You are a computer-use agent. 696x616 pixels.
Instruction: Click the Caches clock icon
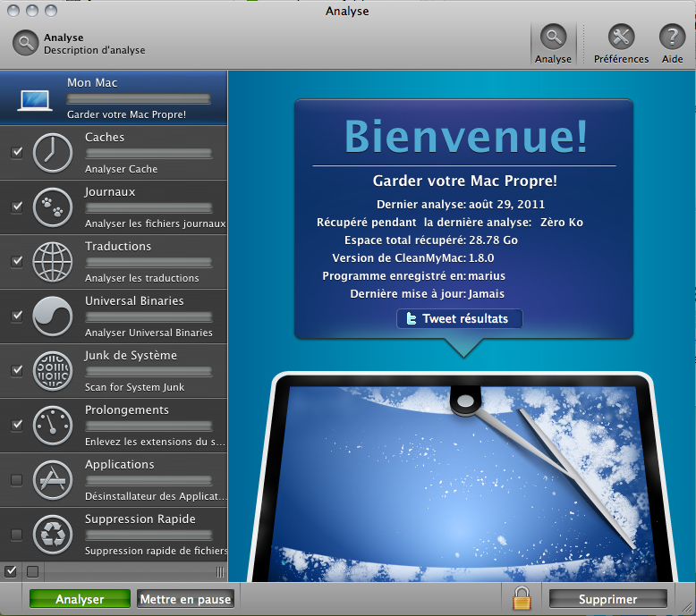coord(53,153)
